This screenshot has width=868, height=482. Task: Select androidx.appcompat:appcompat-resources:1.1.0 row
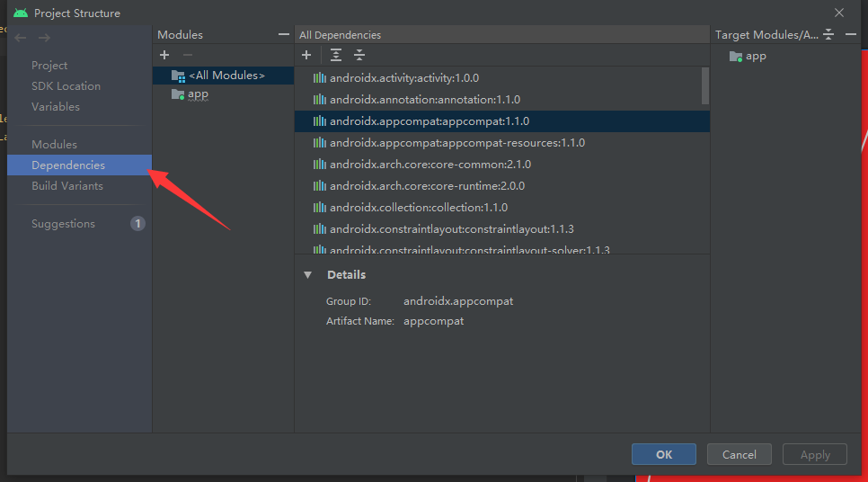tap(502, 143)
